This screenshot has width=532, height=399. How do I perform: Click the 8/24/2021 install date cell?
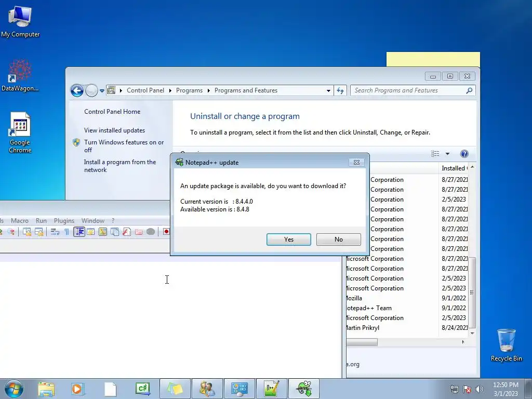(454, 328)
